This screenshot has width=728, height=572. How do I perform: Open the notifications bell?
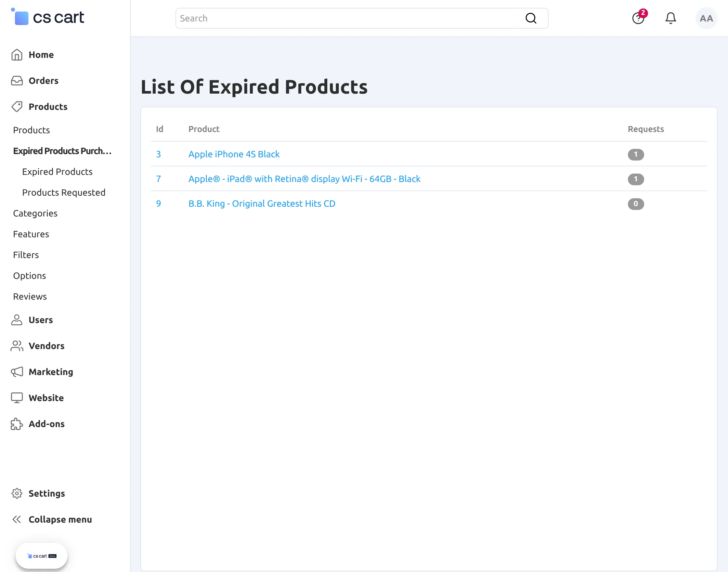pyautogui.click(x=670, y=18)
